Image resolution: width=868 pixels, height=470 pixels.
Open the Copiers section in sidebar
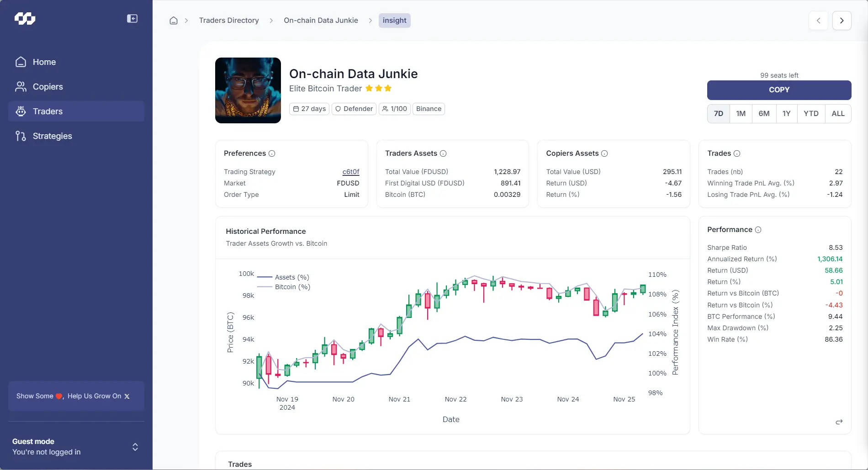(x=48, y=87)
